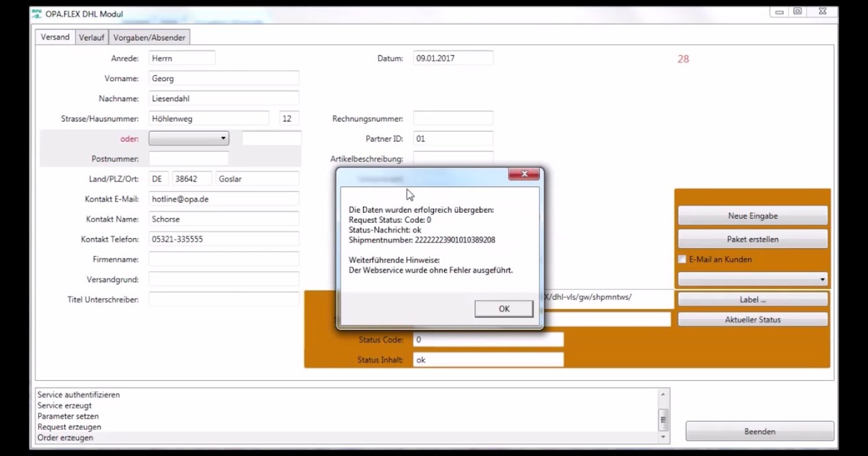Click the Postnummer input field

pyautogui.click(x=189, y=158)
